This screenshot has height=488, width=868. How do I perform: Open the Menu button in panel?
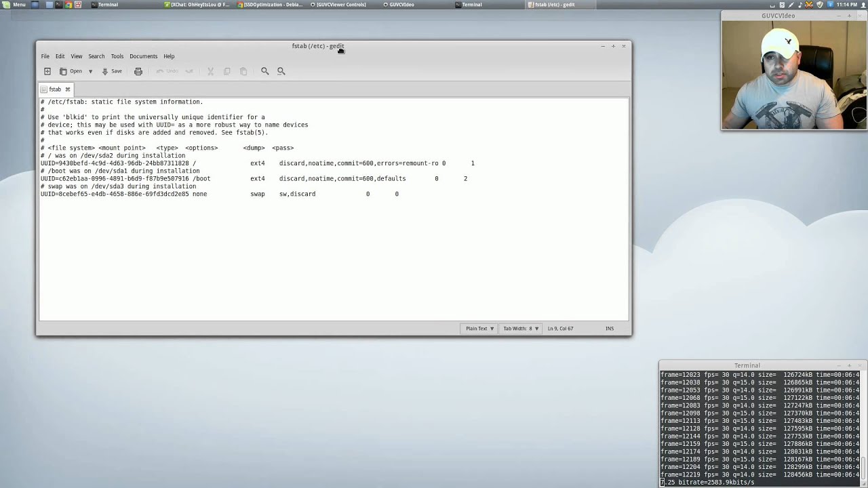click(x=14, y=5)
